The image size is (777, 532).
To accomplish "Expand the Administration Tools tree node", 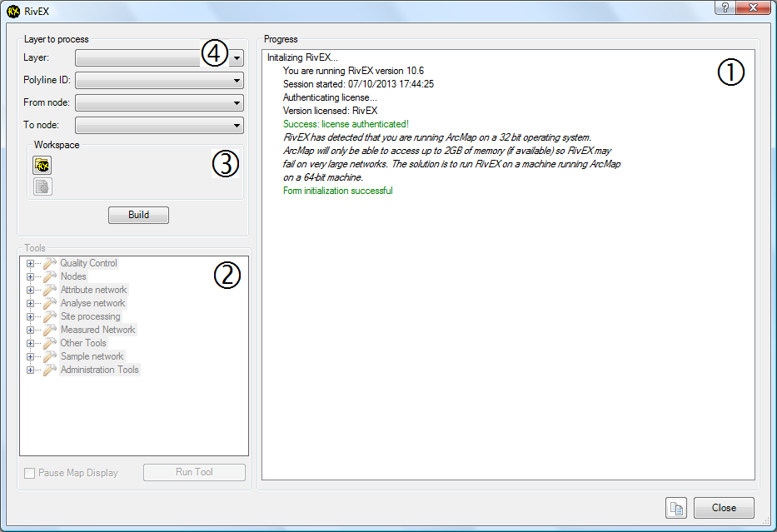I will (x=30, y=370).
